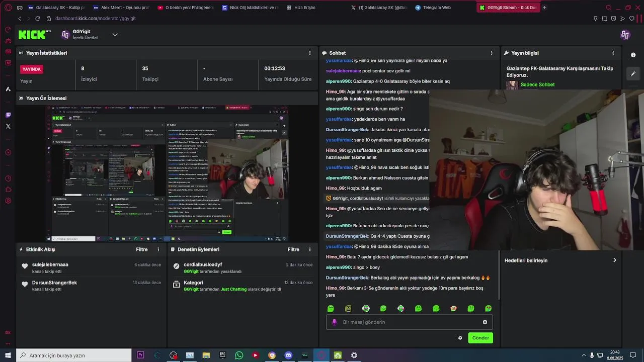Click DursunStrangerBek in activity feed
Viewport: 644px width, 362px height.
click(54, 283)
